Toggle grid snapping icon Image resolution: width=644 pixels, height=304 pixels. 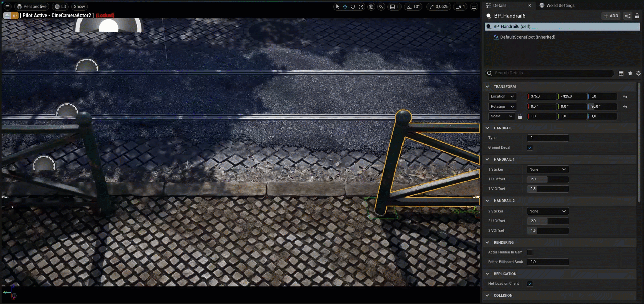coord(393,7)
